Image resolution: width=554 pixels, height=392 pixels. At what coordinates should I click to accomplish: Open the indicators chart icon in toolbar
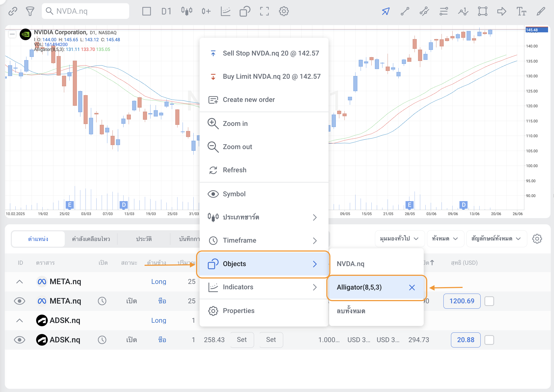point(225,11)
